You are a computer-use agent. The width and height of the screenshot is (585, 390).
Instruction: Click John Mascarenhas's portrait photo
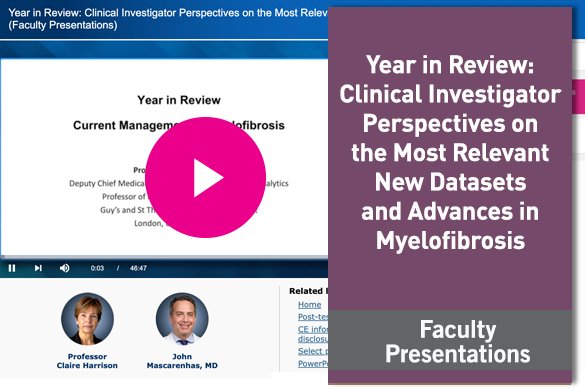pyautogui.click(x=182, y=319)
